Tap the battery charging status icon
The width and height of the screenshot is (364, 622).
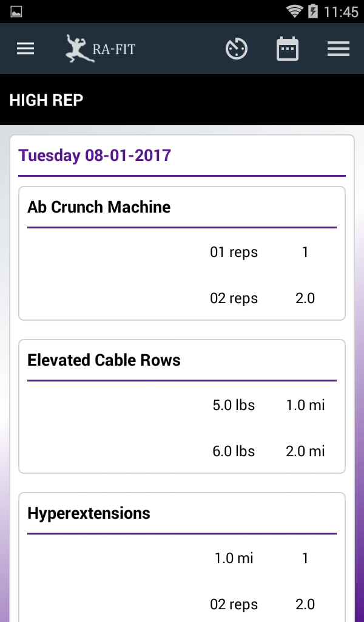(x=313, y=11)
